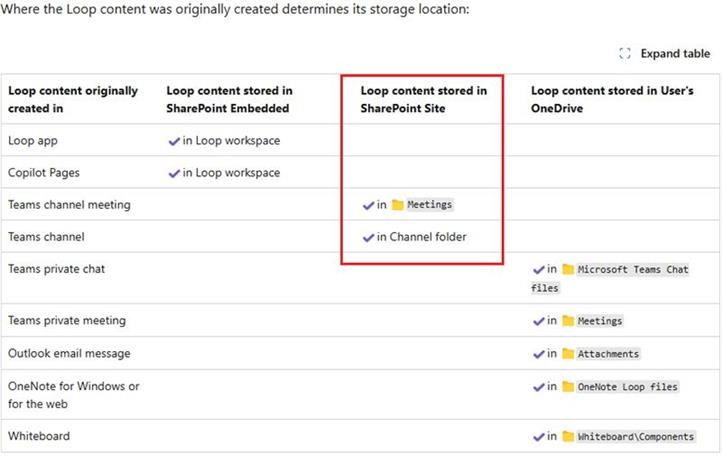Click checkmark icon in Teams channel row
The width and height of the screenshot is (722, 456).
click(x=368, y=238)
